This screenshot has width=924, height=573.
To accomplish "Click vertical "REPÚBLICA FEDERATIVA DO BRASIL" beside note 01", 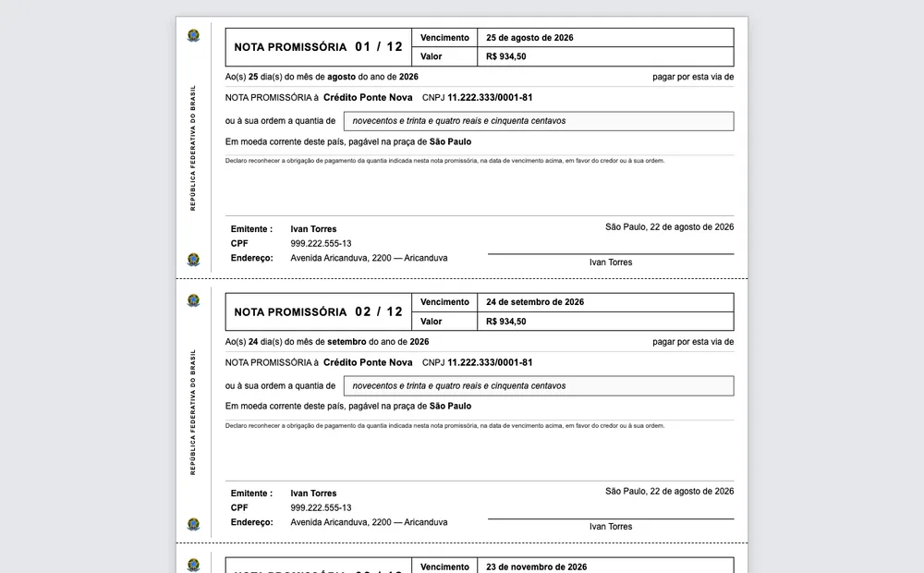I will point(193,148).
